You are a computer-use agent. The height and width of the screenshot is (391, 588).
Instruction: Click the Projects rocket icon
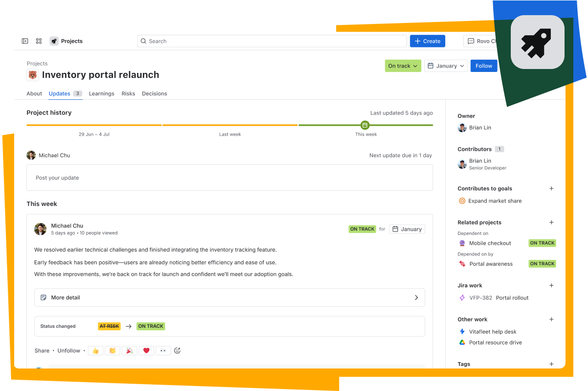[54, 41]
